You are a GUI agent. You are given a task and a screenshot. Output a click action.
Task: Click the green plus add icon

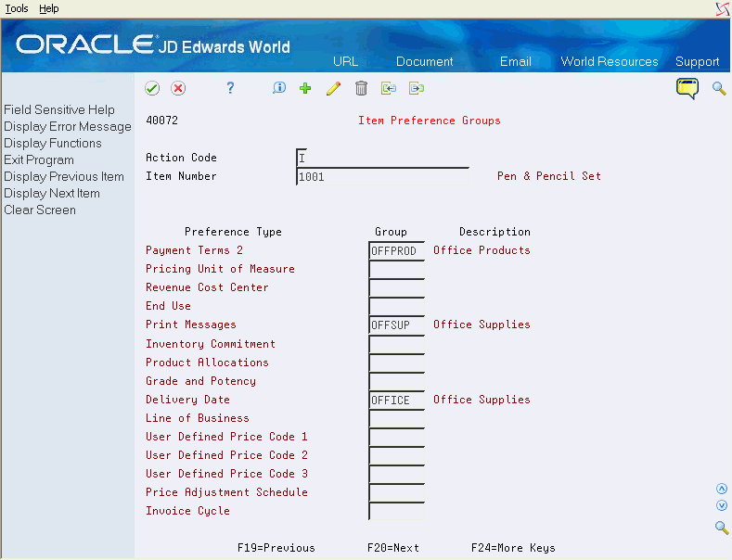[305, 88]
